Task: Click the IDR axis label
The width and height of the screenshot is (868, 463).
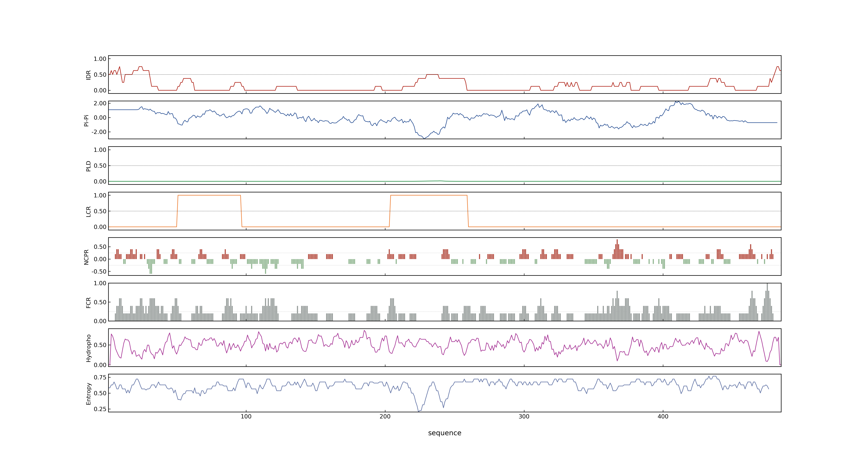Action: 88,75
